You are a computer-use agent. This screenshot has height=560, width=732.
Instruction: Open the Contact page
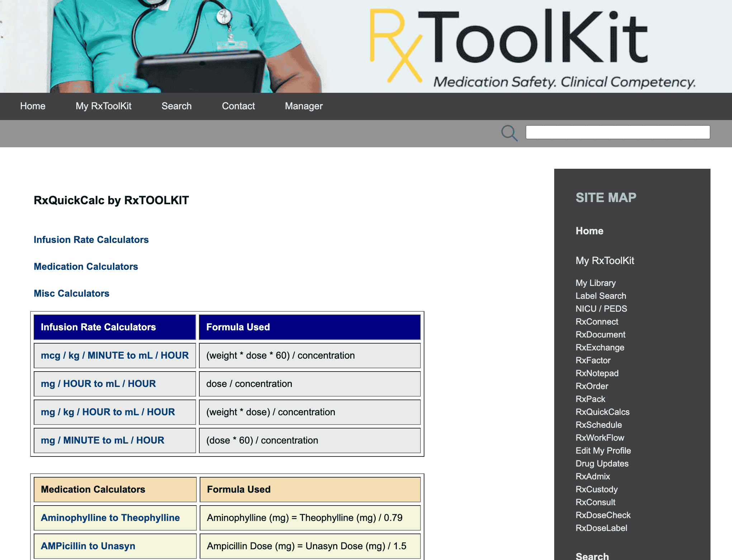(x=238, y=106)
